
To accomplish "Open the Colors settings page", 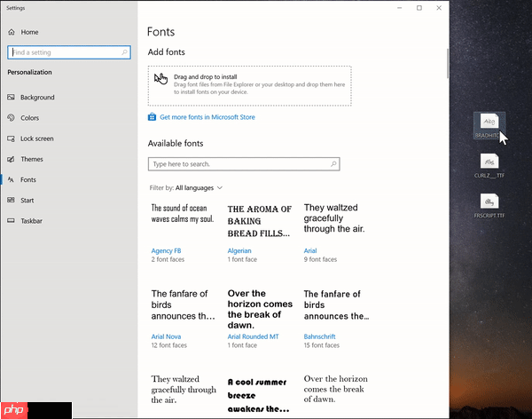I will click(30, 118).
